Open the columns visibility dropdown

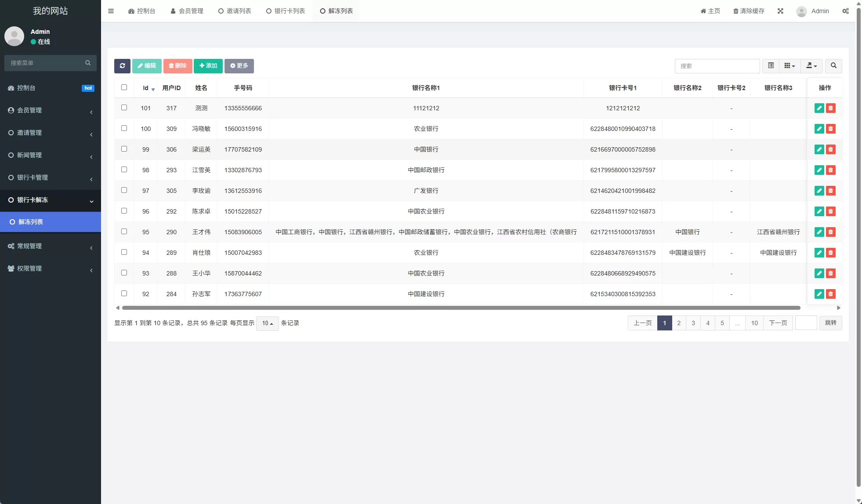(790, 65)
